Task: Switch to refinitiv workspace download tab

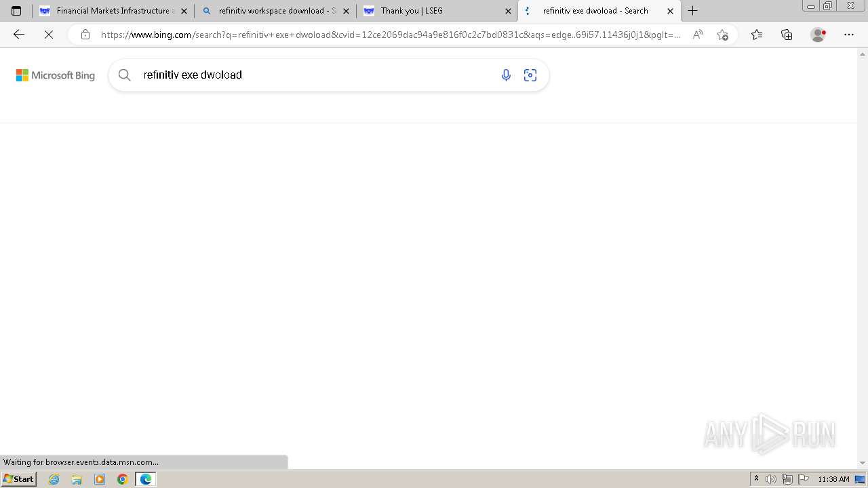Action: [275, 11]
